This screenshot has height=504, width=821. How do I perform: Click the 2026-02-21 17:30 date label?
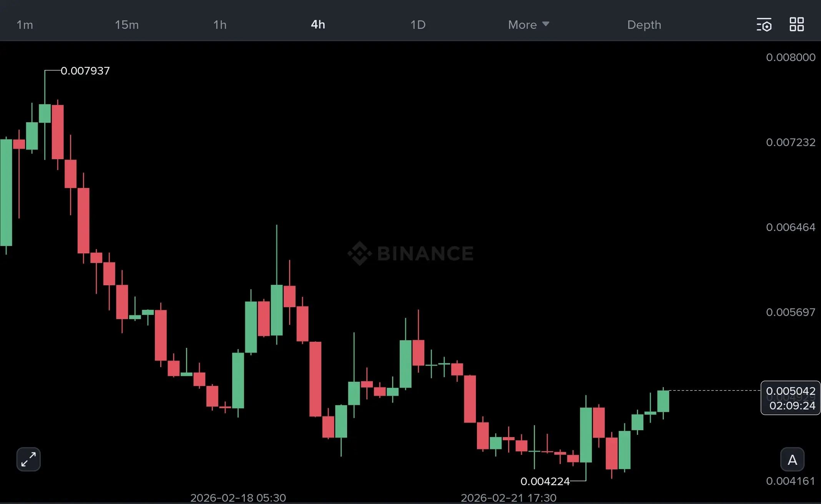509,498
